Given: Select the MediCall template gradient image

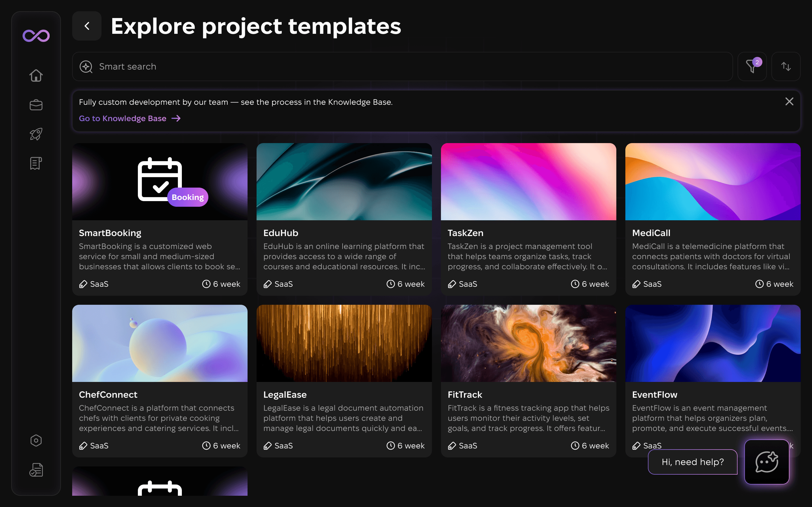Looking at the screenshot, I should 713,181.
